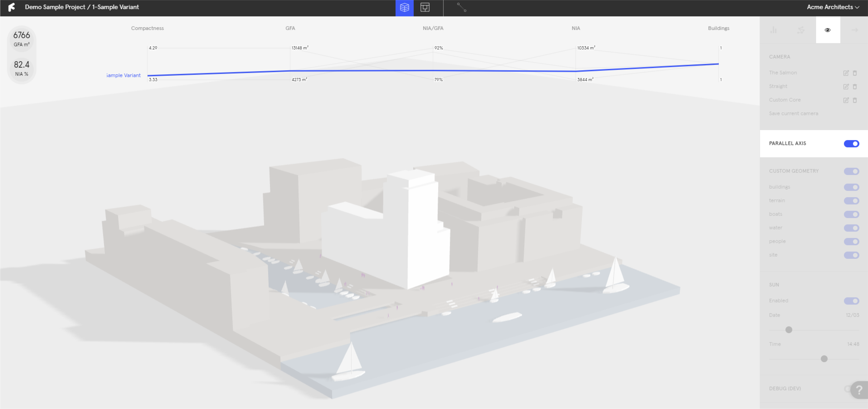Image resolution: width=868 pixels, height=409 pixels.
Task: Turn off the Parallel Axis toggle
Action: click(x=851, y=143)
